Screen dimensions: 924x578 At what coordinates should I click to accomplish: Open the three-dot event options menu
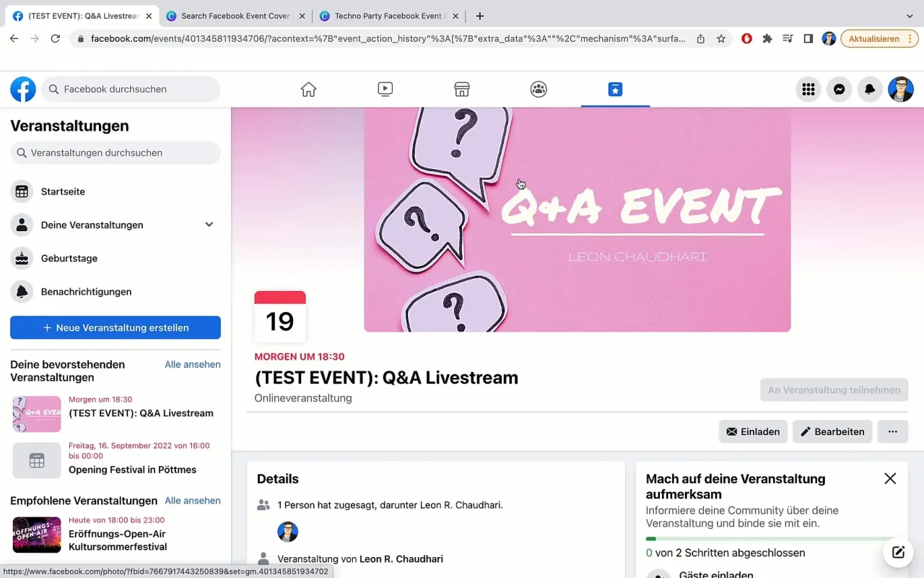coord(892,431)
